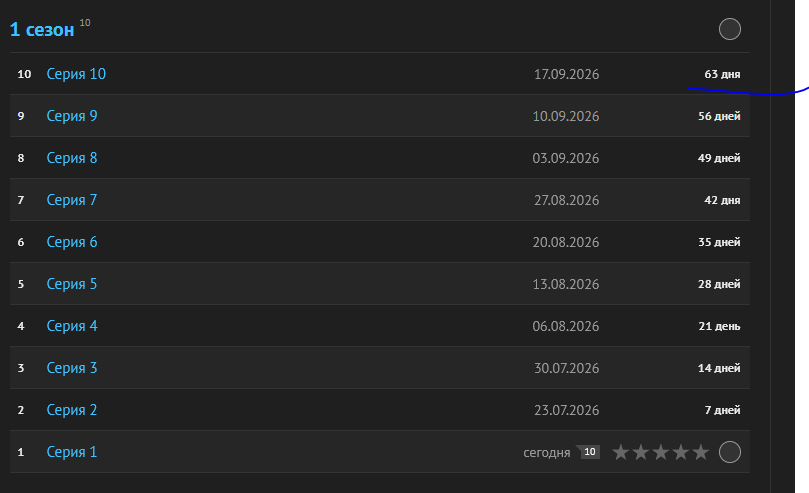Rate Серия 1 with third star
The height and width of the screenshot is (493, 809).
click(x=661, y=452)
